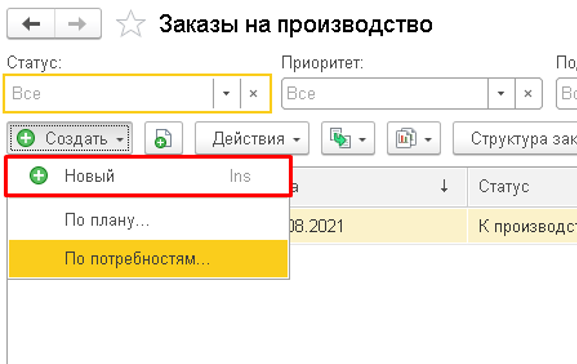Open the Приоритет filter dropdown arrow
This screenshot has width=577, height=364.
(x=501, y=93)
